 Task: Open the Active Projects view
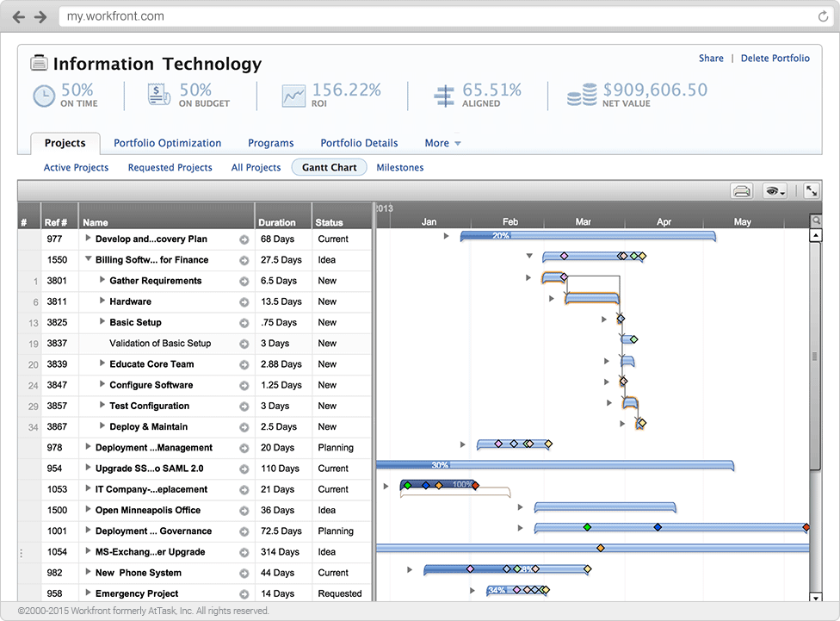(x=76, y=167)
